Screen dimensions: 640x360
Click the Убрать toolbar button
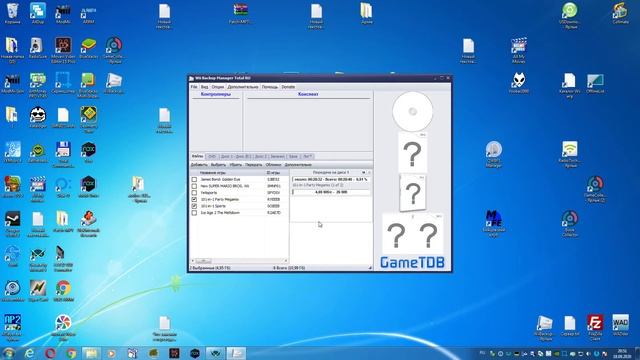[x=235, y=165]
